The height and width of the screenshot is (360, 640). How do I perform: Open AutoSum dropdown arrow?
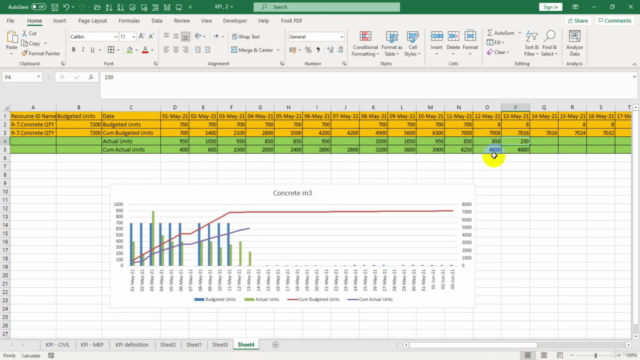point(520,33)
